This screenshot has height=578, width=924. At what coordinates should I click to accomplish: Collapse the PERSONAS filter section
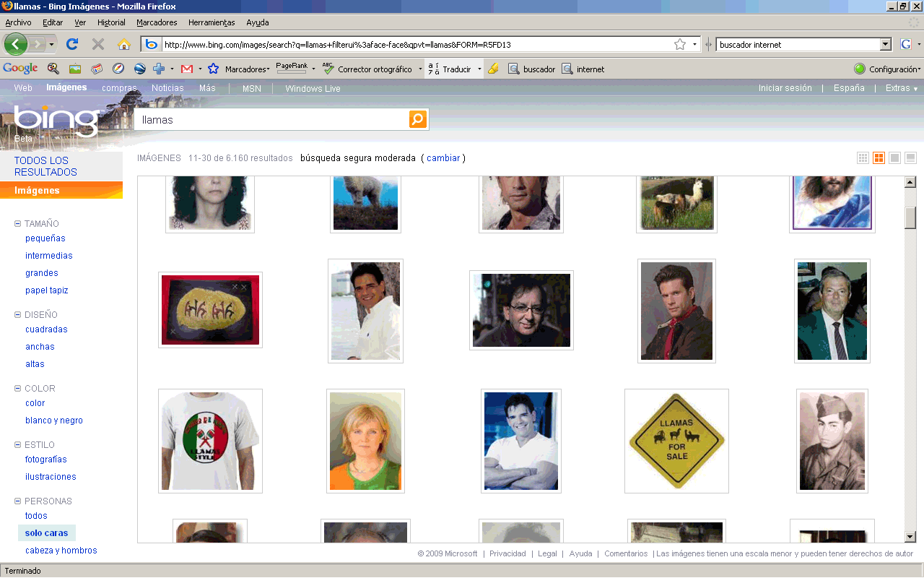point(18,501)
